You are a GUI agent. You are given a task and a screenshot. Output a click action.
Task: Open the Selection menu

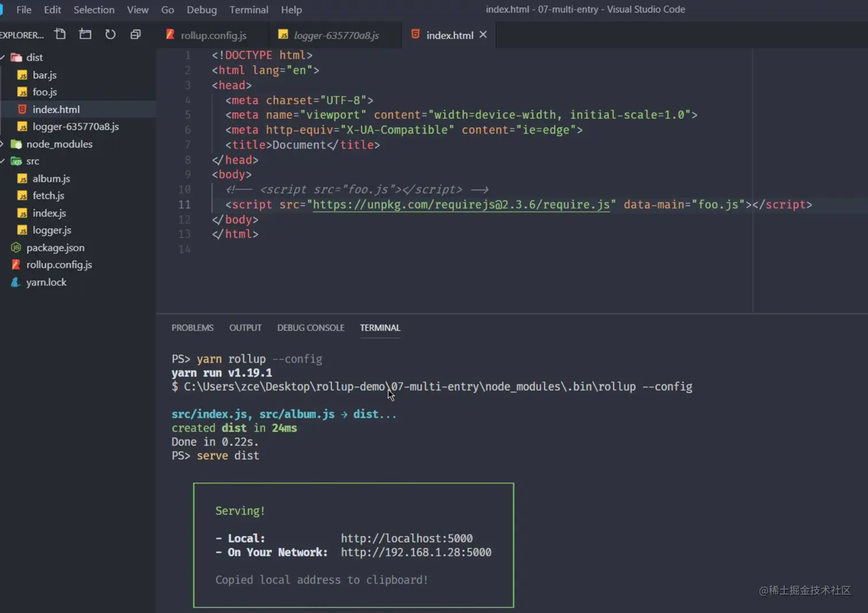[x=94, y=10]
